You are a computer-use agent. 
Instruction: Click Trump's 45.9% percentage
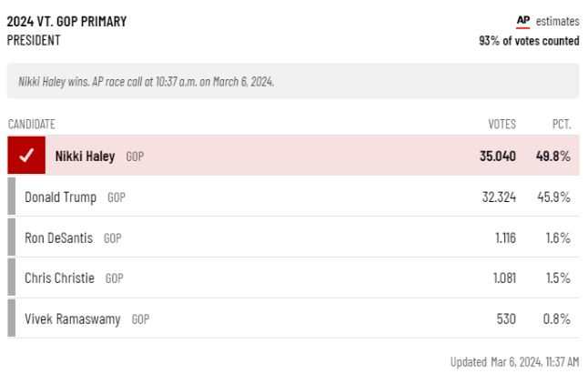[x=553, y=197]
